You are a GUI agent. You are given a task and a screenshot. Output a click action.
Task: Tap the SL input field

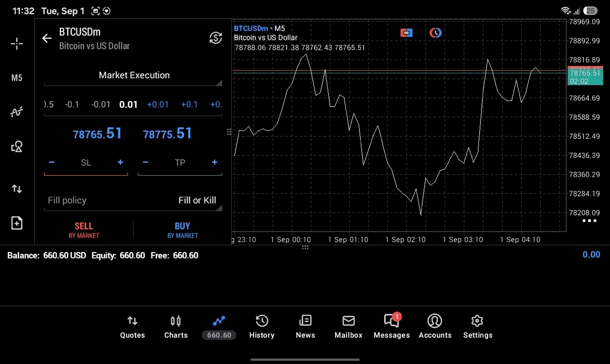[86, 163]
